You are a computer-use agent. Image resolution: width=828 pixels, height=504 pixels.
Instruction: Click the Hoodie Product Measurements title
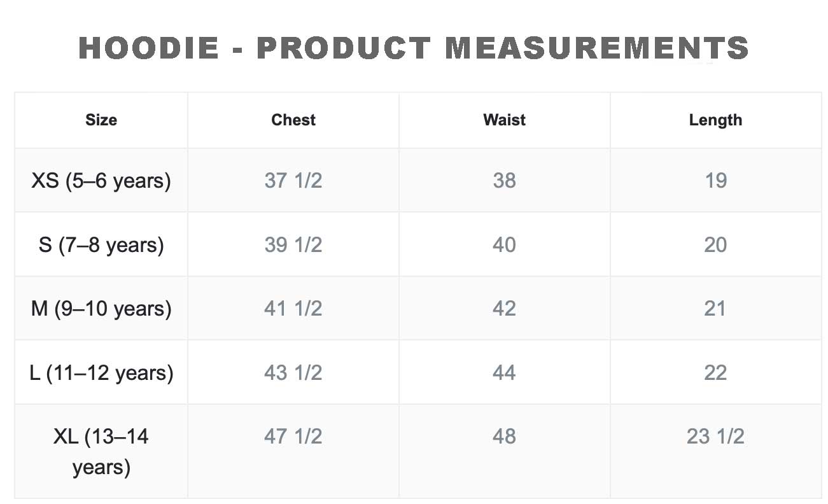(414, 48)
